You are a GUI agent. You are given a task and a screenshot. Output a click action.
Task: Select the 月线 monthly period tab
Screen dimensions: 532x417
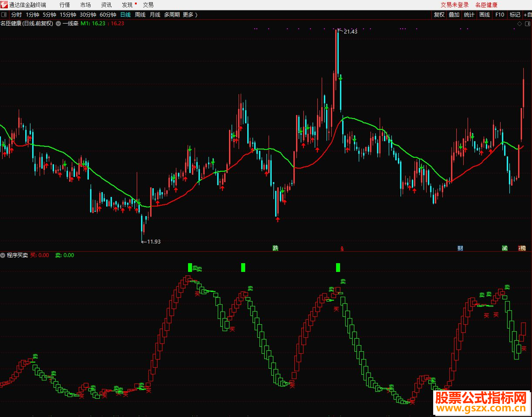(155, 14)
